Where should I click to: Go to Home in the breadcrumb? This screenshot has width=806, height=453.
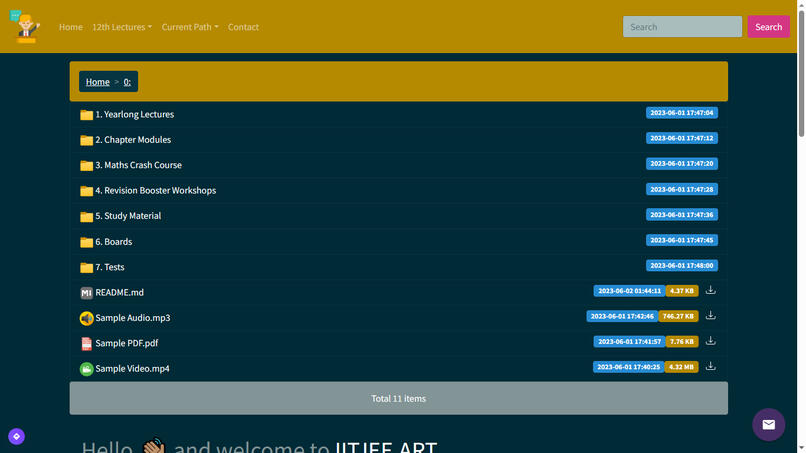pyautogui.click(x=98, y=82)
